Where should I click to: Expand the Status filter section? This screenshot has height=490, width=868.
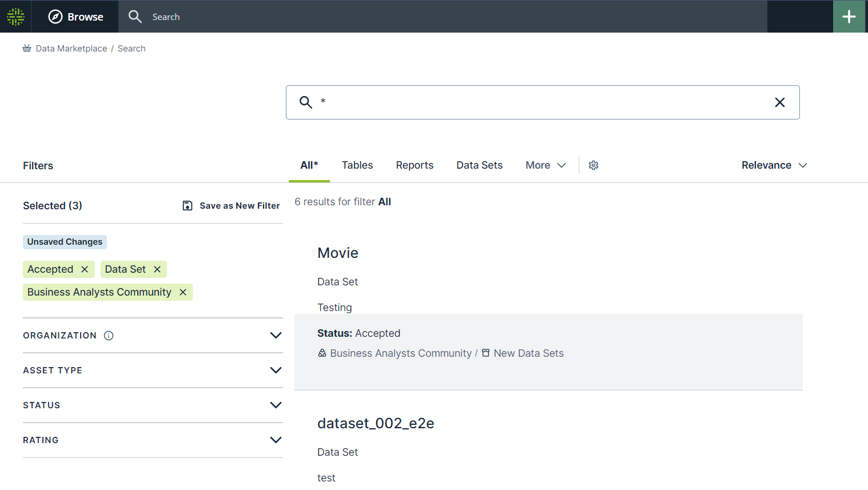[276, 405]
